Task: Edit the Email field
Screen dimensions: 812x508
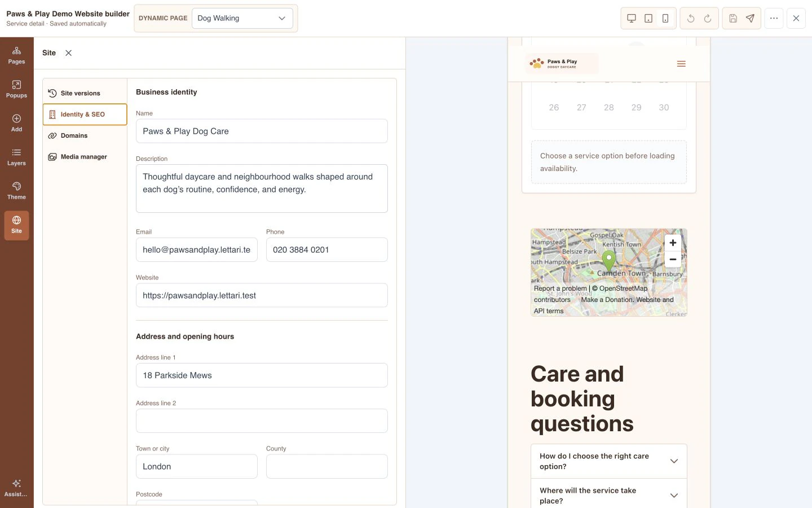Action: (x=197, y=249)
